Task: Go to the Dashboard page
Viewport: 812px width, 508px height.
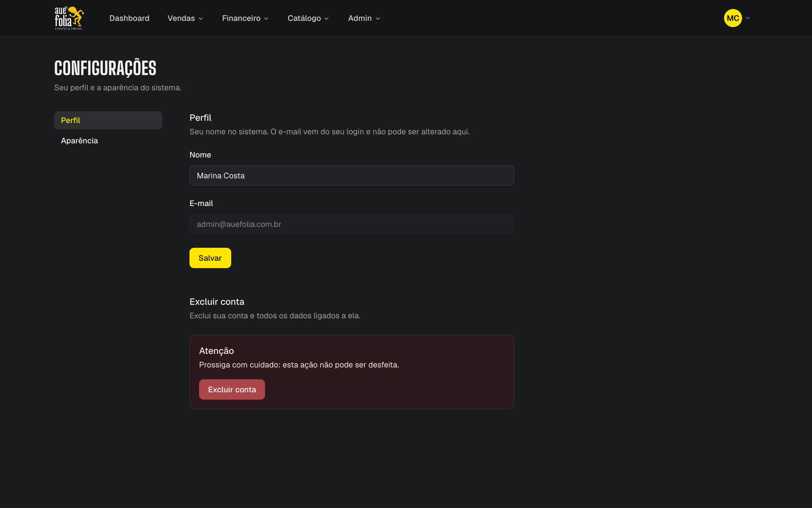Action: click(129, 18)
